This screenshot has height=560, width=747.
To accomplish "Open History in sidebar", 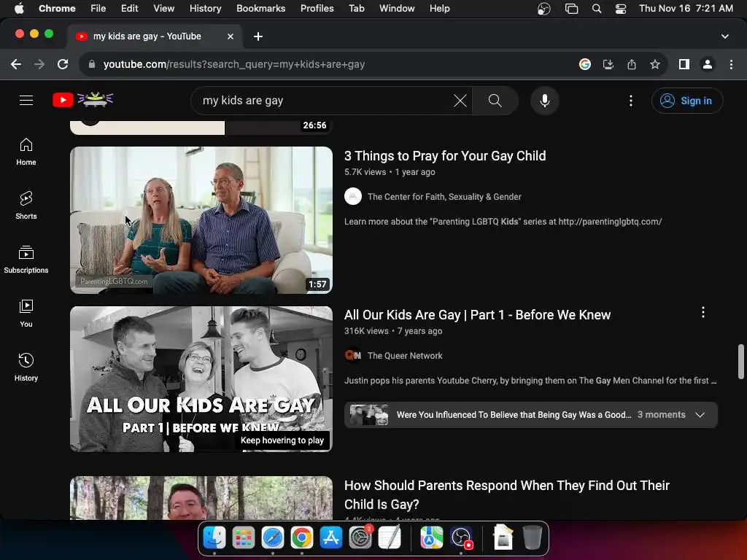I will pyautogui.click(x=26, y=367).
